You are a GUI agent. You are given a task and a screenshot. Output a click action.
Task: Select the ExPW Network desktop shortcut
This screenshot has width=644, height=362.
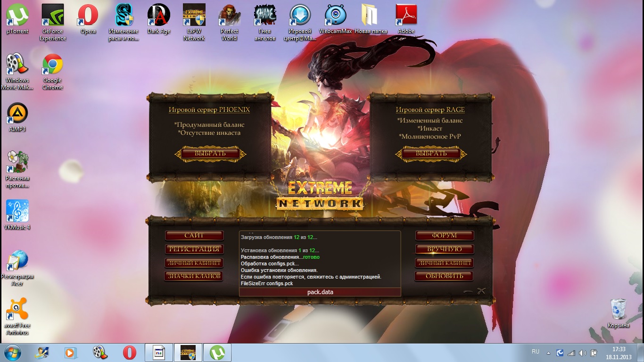pyautogui.click(x=194, y=22)
